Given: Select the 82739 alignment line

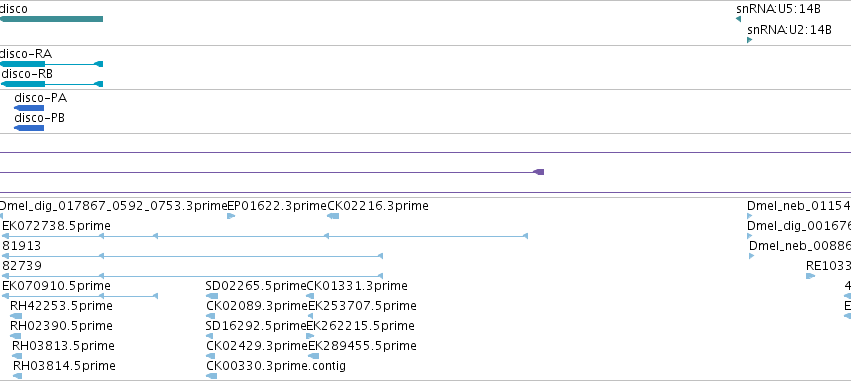Looking at the screenshot, I should (x=193, y=276).
